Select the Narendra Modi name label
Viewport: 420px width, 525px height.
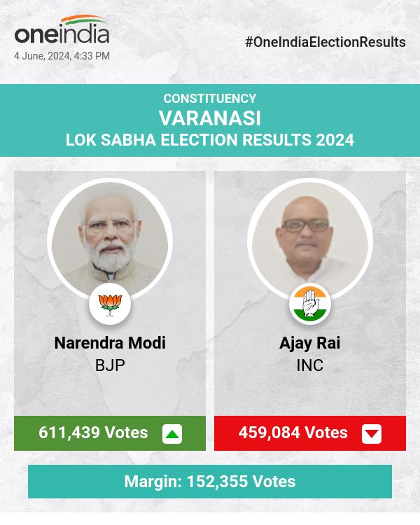coord(110,344)
